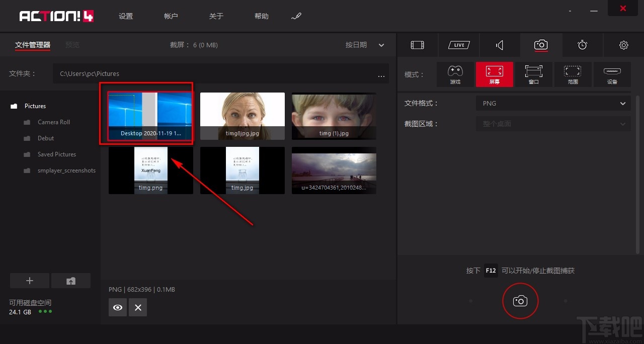Switch to the 预览 tab
This screenshot has width=644, height=344.
pyautogui.click(x=72, y=45)
